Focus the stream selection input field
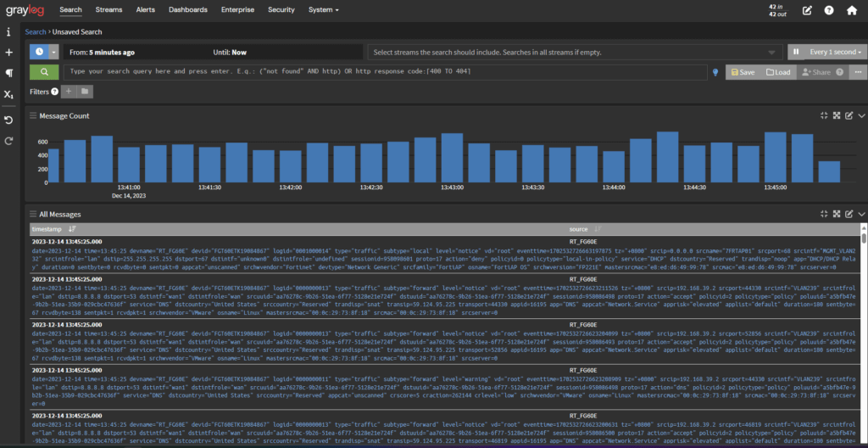Image resolution: width=868 pixels, height=448 pixels. pos(576,52)
